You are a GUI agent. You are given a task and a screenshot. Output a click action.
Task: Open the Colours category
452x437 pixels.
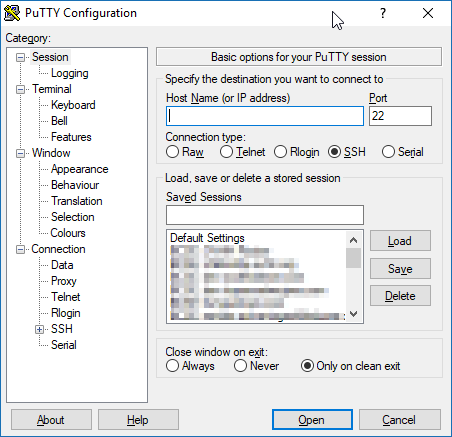[x=68, y=233]
